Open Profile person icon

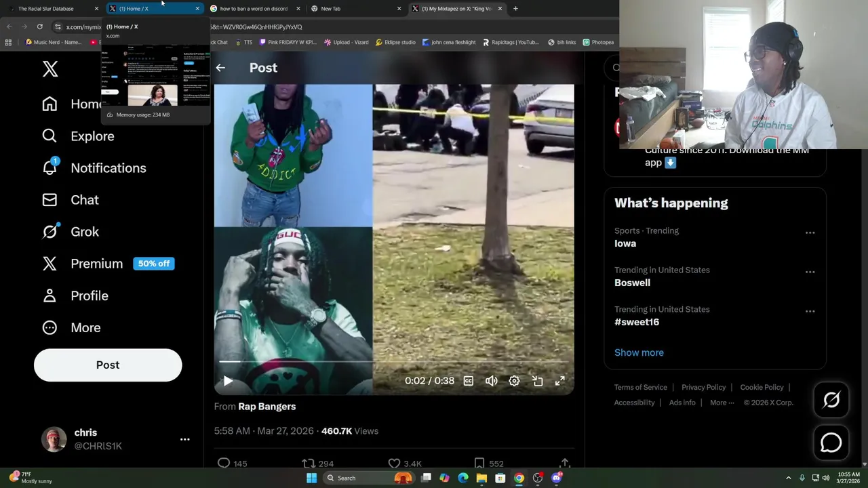[x=50, y=296]
